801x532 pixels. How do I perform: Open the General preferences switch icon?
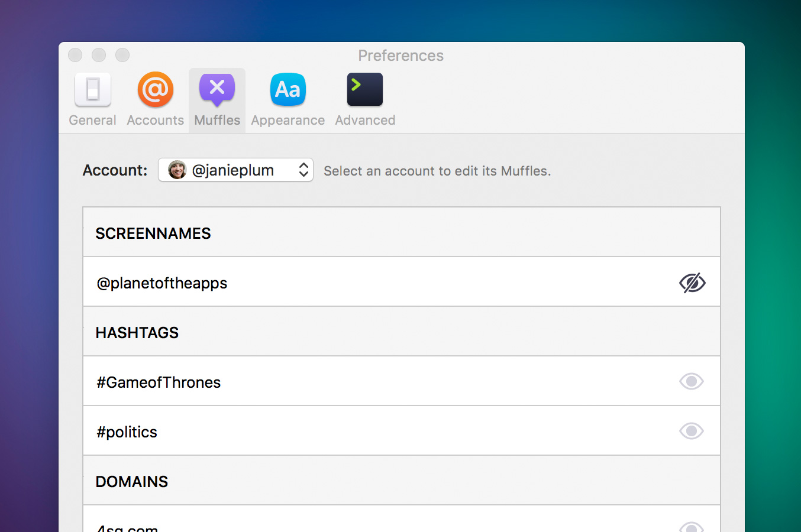coord(93,90)
